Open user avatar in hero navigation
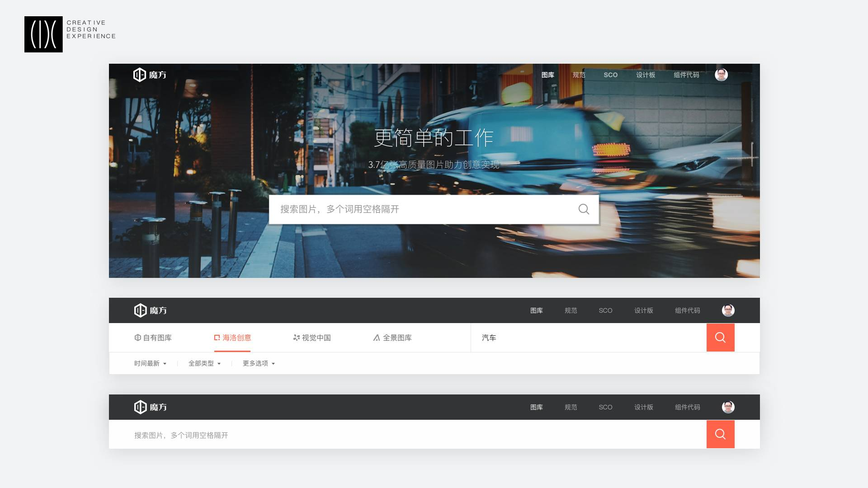Screen dimensions: 868x488 721,75
